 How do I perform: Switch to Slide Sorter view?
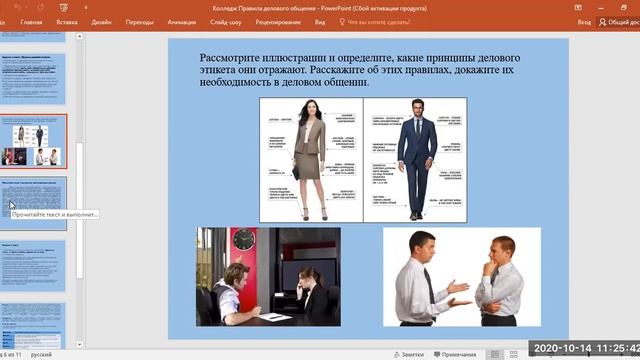(x=513, y=355)
